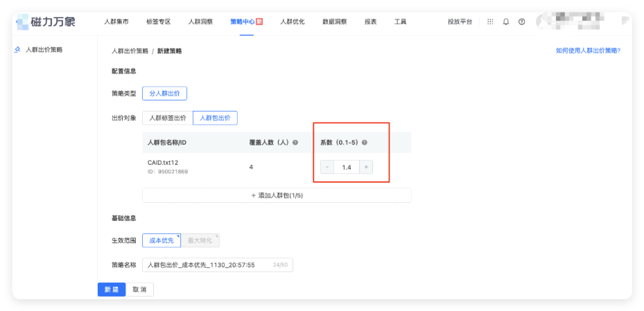Click the CAID.txt12 crowd package name
644x311 pixels.
pyautogui.click(x=163, y=163)
